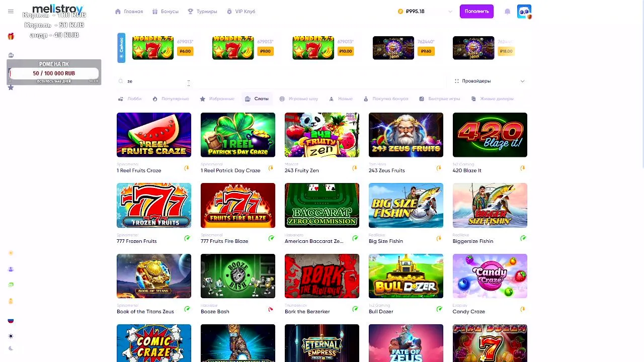Open the VIP Клуб navigation item
Viewport: 644px width, 362px height.
click(x=241, y=11)
